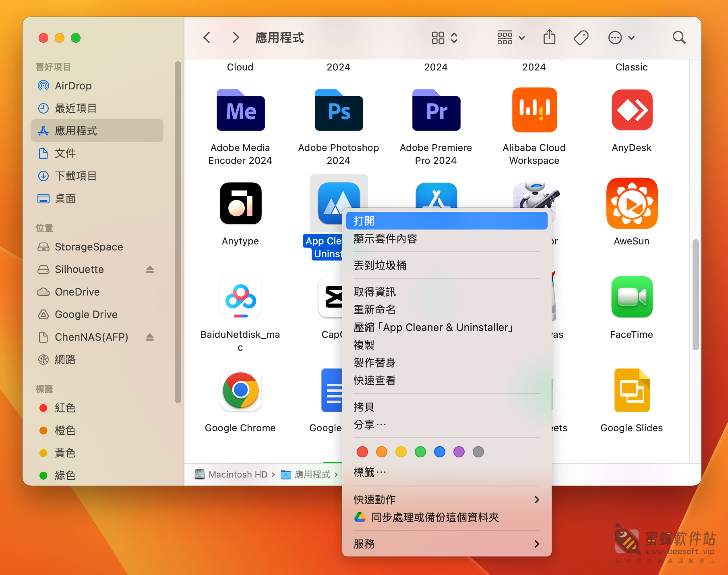728x575 pixels.
Task: Expand the 服務 submenu
Action: pyautogui.click(x=447, y=544)
